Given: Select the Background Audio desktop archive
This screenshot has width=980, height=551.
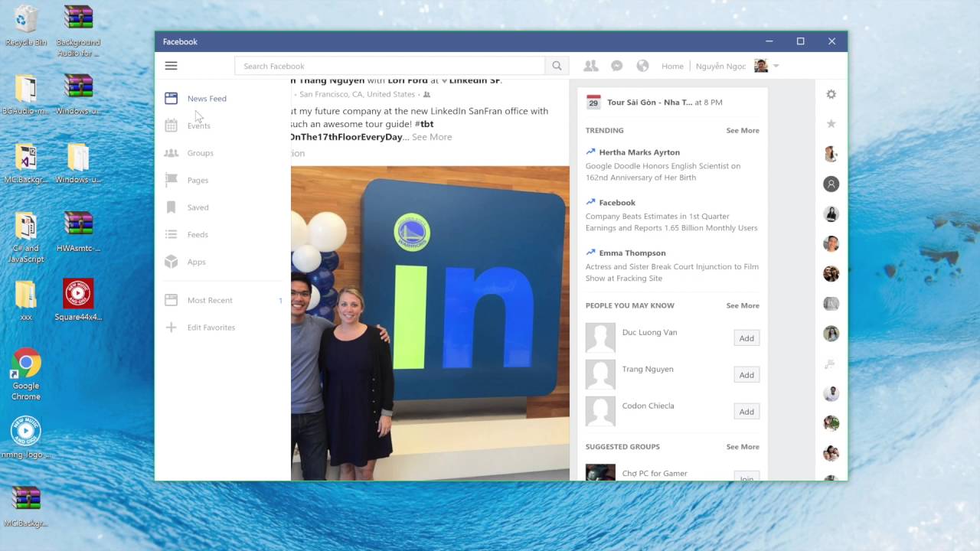Looking at the screenshot, I should [78, 31].
